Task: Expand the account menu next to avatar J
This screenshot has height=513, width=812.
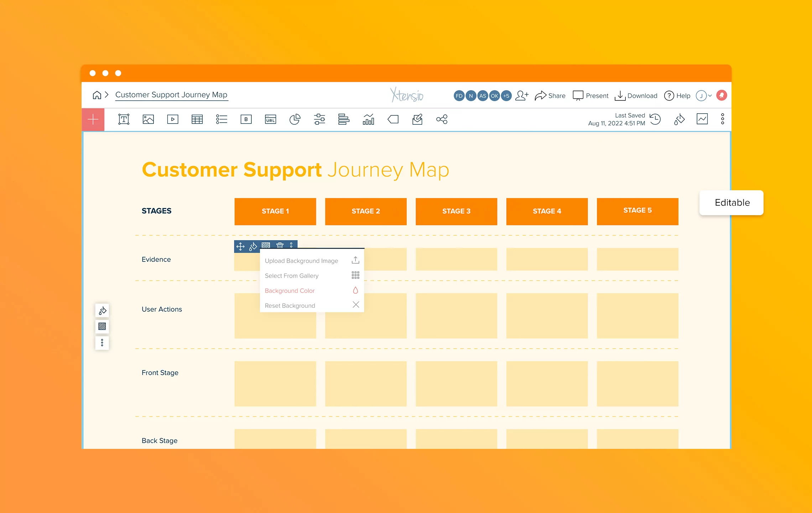Action: (x=709, y=95)
